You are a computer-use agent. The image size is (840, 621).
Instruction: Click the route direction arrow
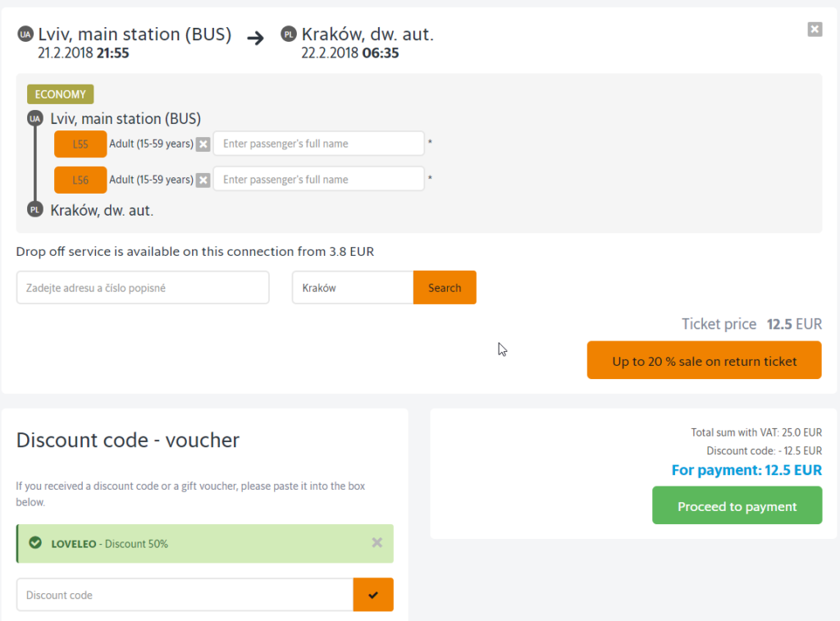(x=256, y=38)
